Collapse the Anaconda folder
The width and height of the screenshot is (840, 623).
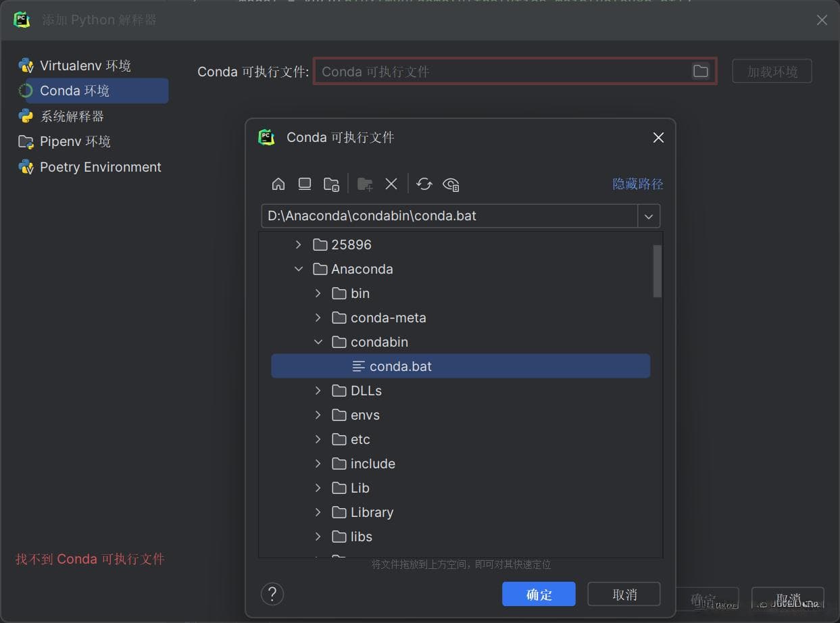(299, 269)
